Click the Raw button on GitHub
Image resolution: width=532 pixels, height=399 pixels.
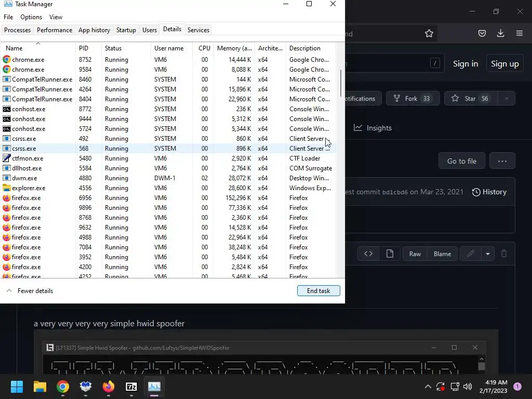coord(415,254)
